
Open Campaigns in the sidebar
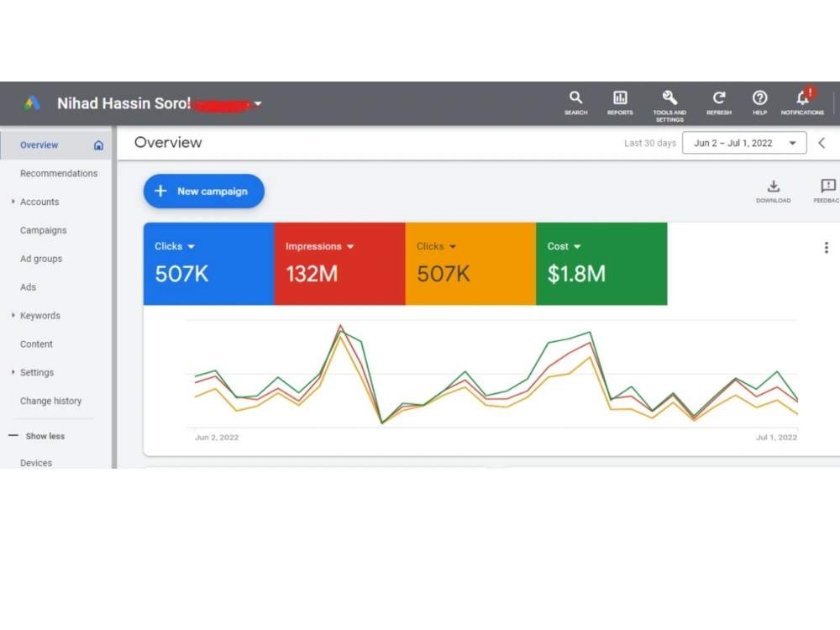pos(44,230)
